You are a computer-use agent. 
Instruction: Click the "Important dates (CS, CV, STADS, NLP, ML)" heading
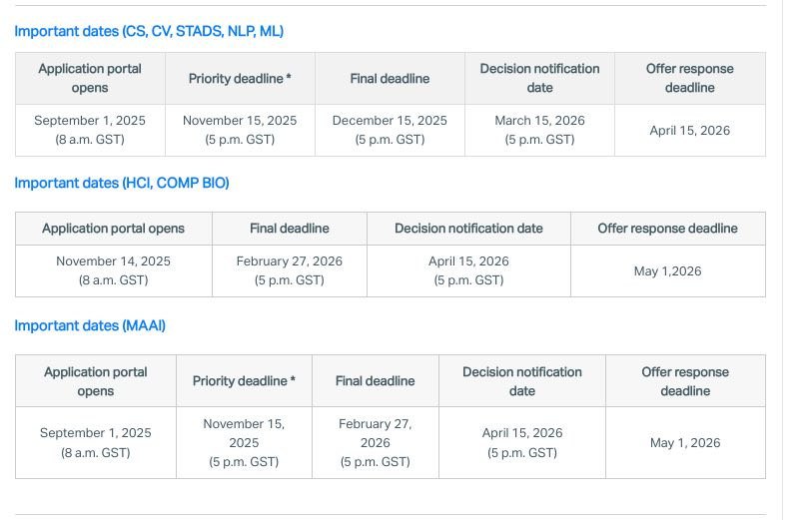click(x=149, y=31)
